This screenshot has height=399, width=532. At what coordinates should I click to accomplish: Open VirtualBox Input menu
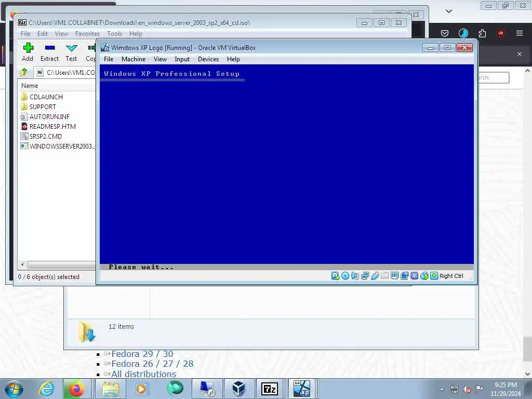point(182,59)
